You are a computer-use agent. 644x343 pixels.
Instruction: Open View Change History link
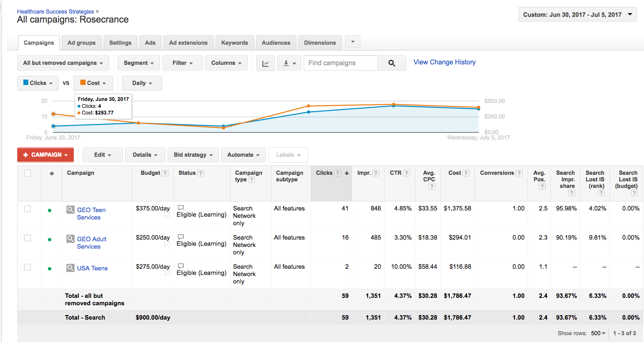(445, 62)
